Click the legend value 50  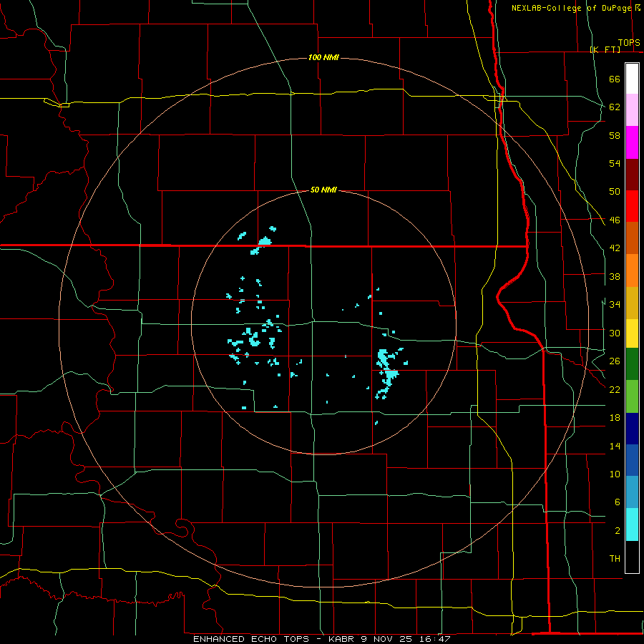(x=615, y=191)
